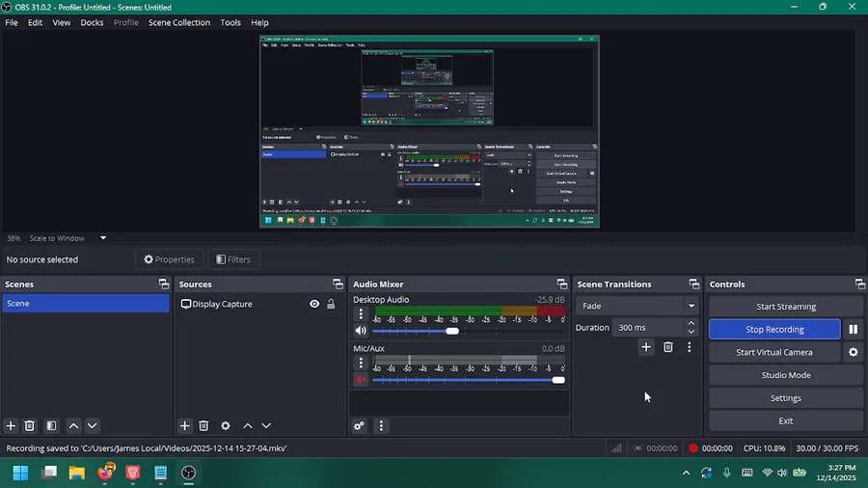Open Audio Mixer options menu below the meters
868x488 pixels.
[x=381, y=425]
